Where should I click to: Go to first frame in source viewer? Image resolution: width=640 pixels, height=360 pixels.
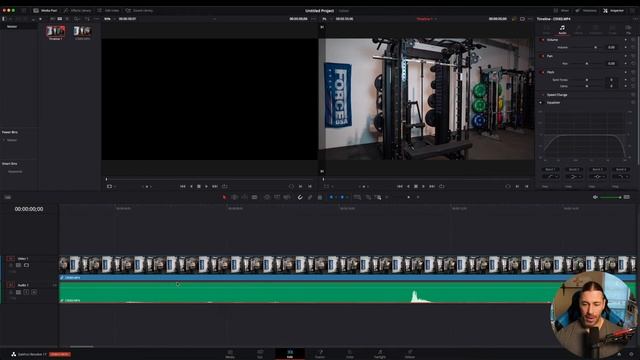[x=182, y=187]
